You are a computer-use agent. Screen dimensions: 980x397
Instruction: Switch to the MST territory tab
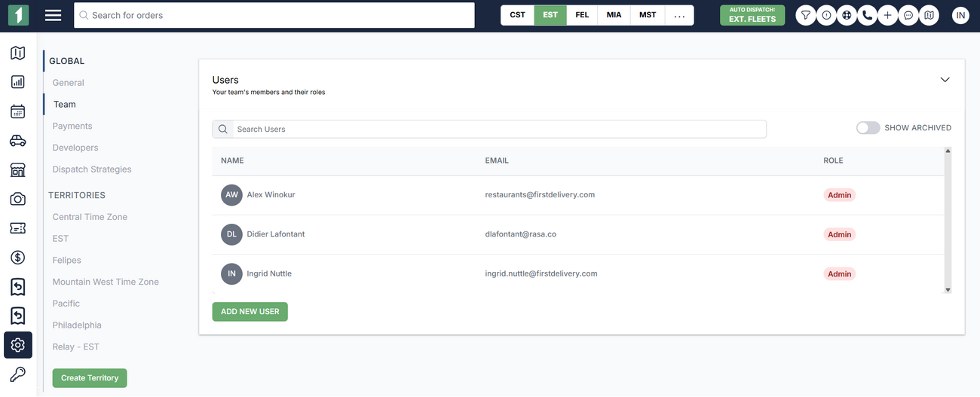click(648, 15)
